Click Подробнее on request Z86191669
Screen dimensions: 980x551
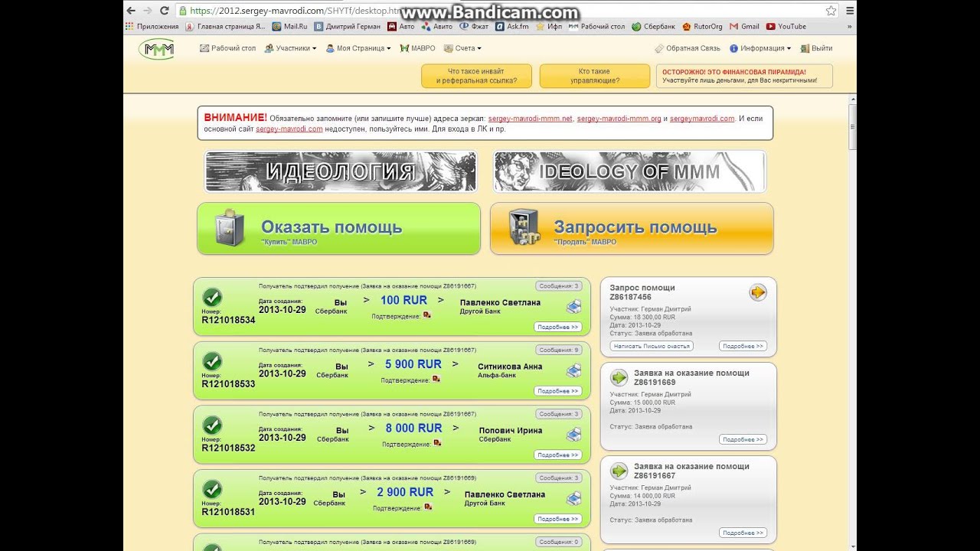(743, 439)
